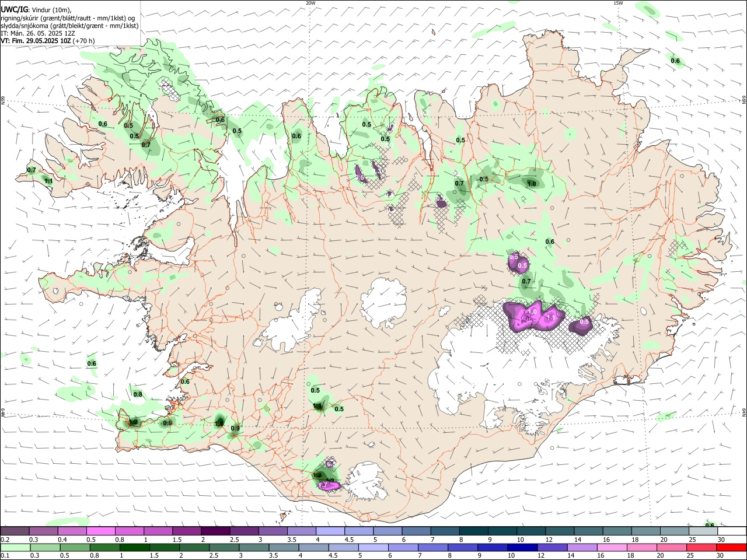
Task: Select the navy blue 10–12 swatch on rain scale
Action: click(523, 547)
